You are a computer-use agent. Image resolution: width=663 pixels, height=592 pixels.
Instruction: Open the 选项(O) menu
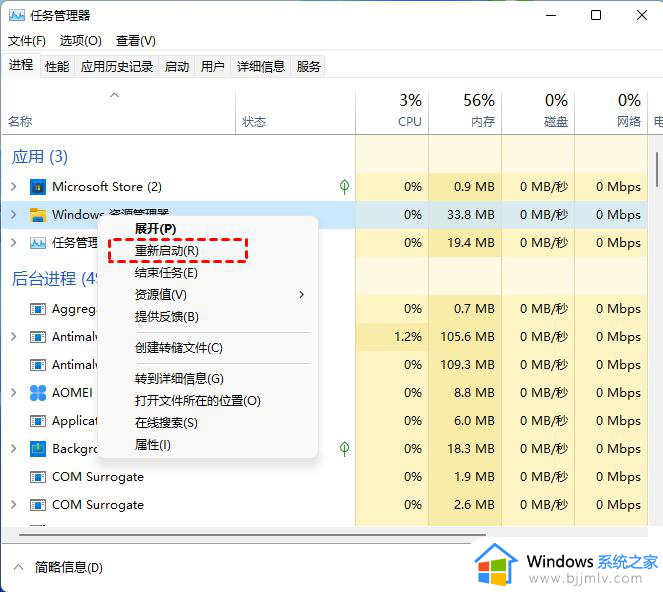point(81,41)
